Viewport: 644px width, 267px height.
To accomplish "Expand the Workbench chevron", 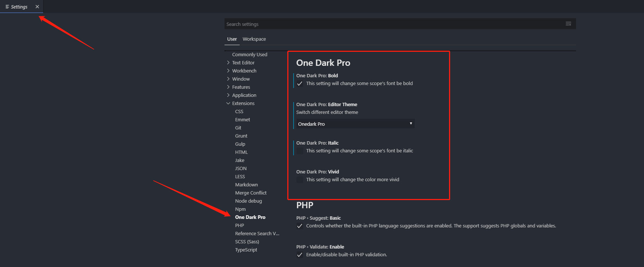I will click(228, 71).
